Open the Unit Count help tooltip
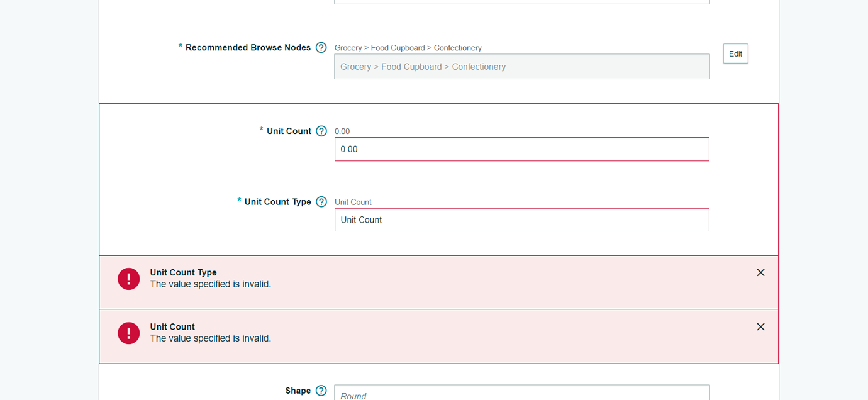 (x=321, y=131)
